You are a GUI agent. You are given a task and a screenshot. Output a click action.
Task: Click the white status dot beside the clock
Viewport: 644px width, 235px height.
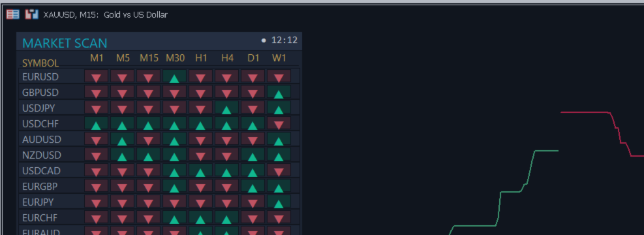[264, 40]
